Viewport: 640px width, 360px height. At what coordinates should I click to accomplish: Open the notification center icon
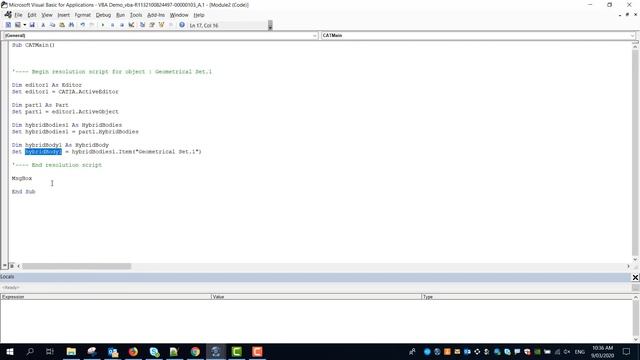pyautogui.click(x=626, y=351)
